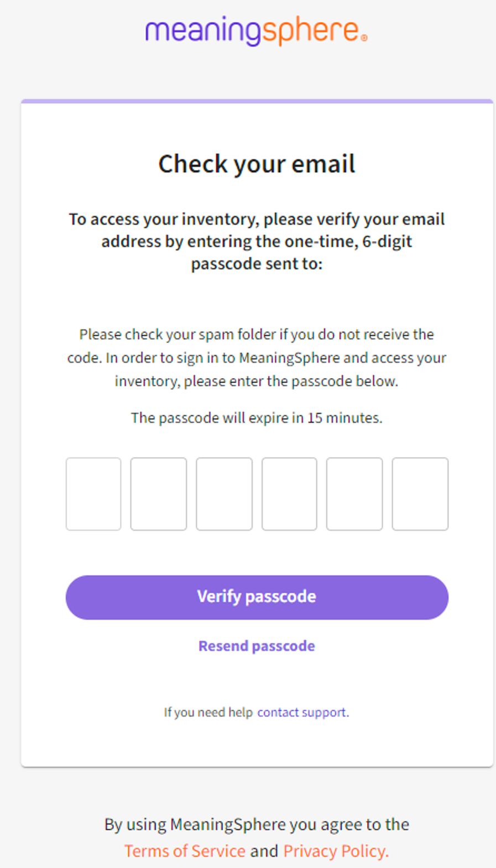The width and height of the screenshot is (496, 868).
Task: View the Privacy Policy link
Action: point(335,851)
